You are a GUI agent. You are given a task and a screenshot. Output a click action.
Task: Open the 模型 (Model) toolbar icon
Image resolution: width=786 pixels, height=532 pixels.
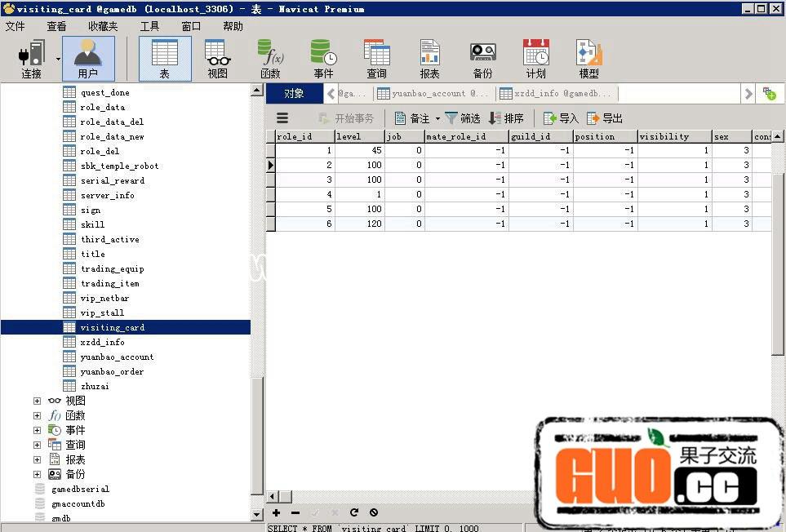pos(588,59)
